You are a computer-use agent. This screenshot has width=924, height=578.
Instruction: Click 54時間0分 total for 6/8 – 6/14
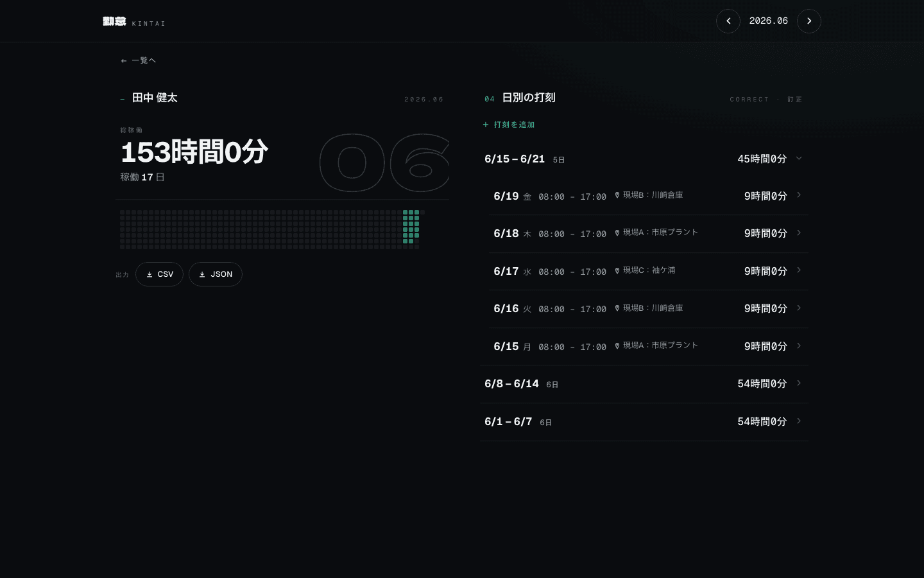click(762, 383)
